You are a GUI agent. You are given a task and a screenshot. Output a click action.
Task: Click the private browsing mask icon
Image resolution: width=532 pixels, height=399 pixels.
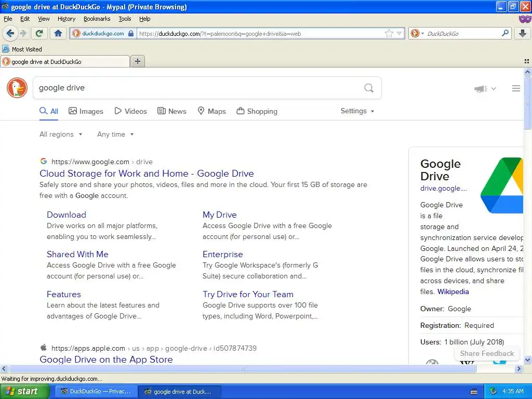525,19
